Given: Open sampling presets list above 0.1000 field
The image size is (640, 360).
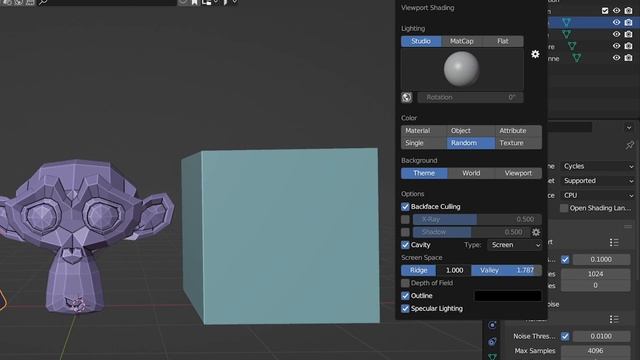Looking at the screenshot, I should tap(614, 242).
